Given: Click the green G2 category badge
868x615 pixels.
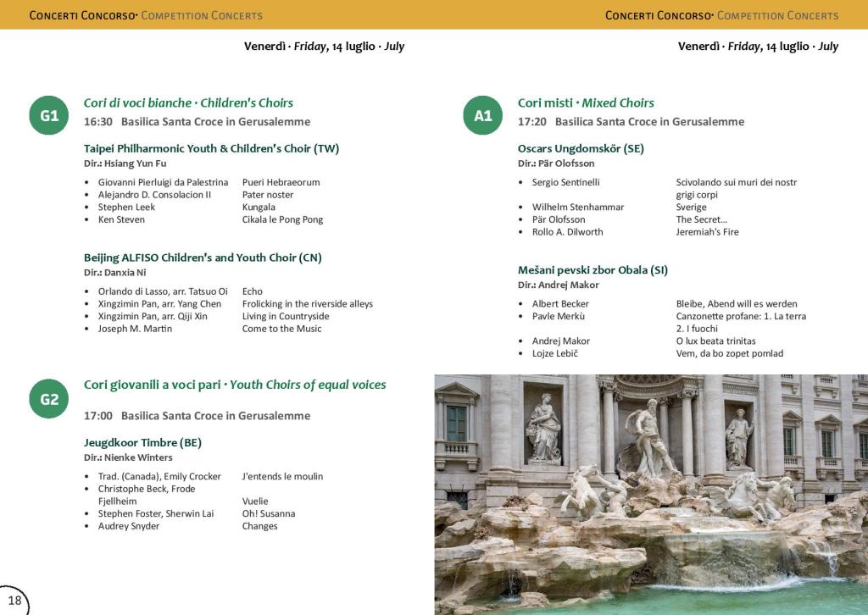Looking at the screenshot, I should (49, 399).
